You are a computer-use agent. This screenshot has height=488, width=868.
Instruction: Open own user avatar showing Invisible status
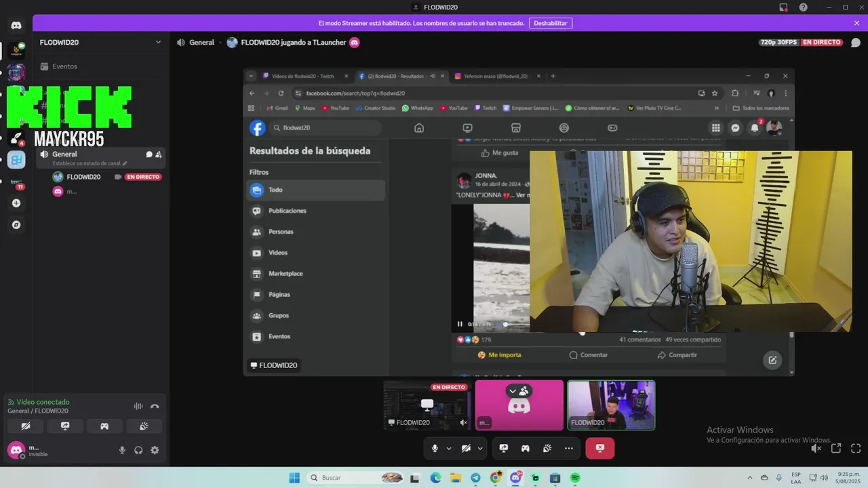[16, 450]
